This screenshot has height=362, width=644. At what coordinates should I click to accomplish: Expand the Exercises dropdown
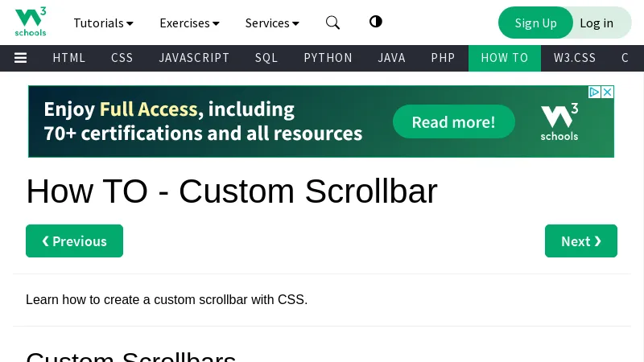click(x=189, y=23)
